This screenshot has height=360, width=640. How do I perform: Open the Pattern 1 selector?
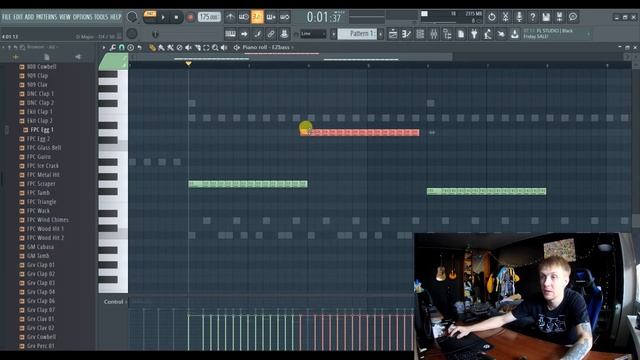click(358, 34)
